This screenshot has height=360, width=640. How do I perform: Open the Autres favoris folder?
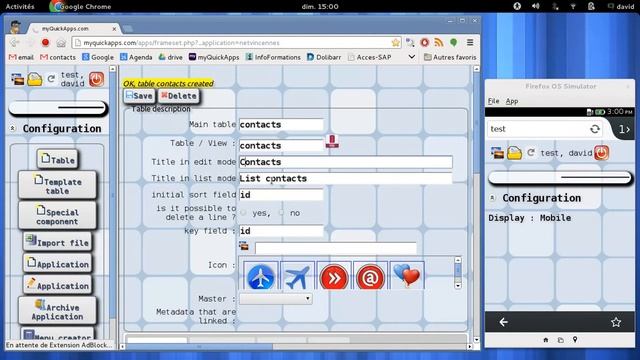click(x=450, y=57)
